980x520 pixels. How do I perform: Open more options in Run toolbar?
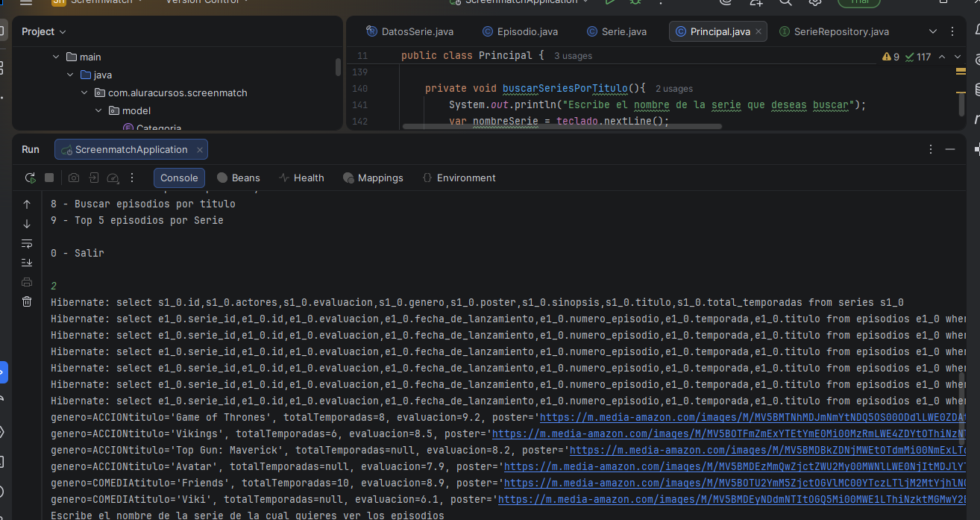point(132,178)
